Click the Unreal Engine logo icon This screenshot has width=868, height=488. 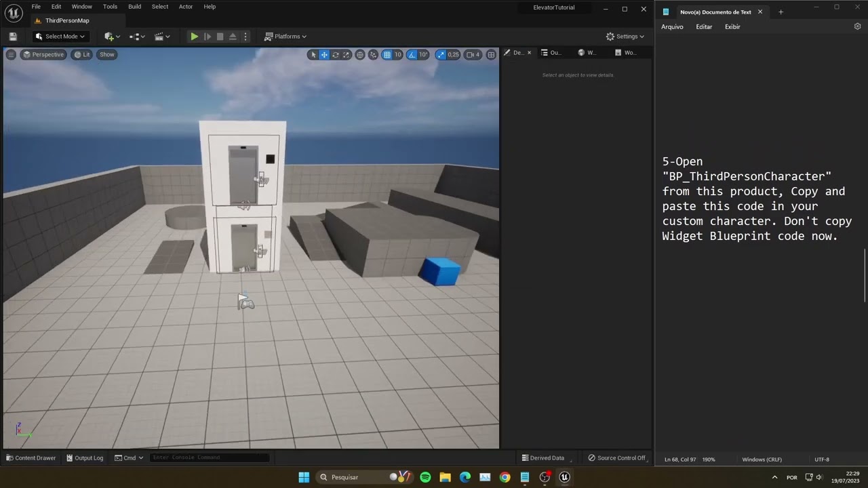[x=14, y=13]
